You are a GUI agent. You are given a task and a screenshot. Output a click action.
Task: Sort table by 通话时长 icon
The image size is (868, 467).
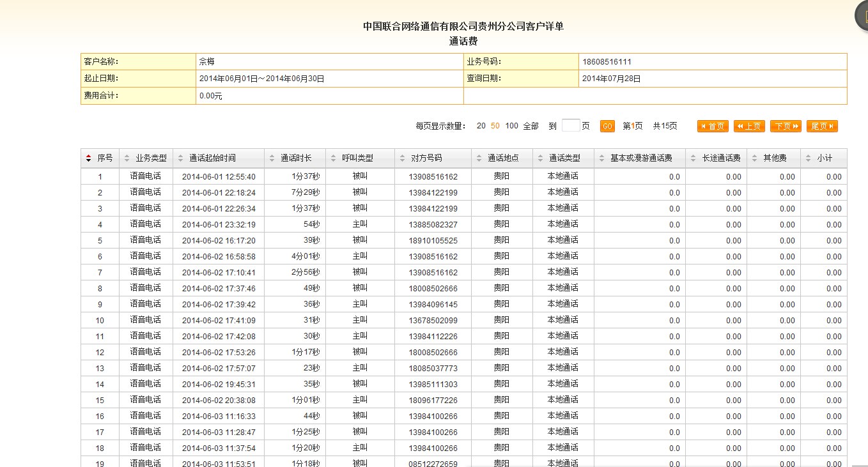[x=272, y=158]
